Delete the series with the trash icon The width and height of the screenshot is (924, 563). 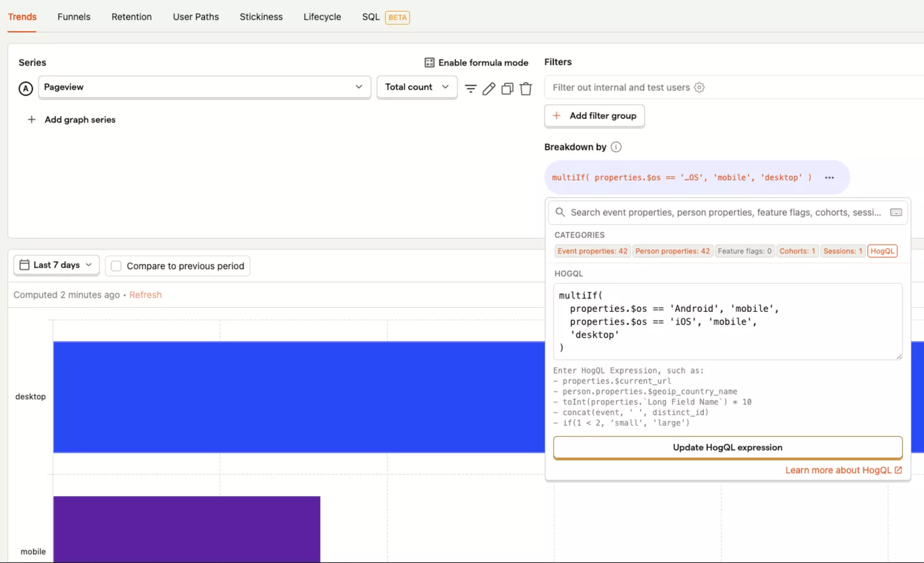click(x=526, y=88)
